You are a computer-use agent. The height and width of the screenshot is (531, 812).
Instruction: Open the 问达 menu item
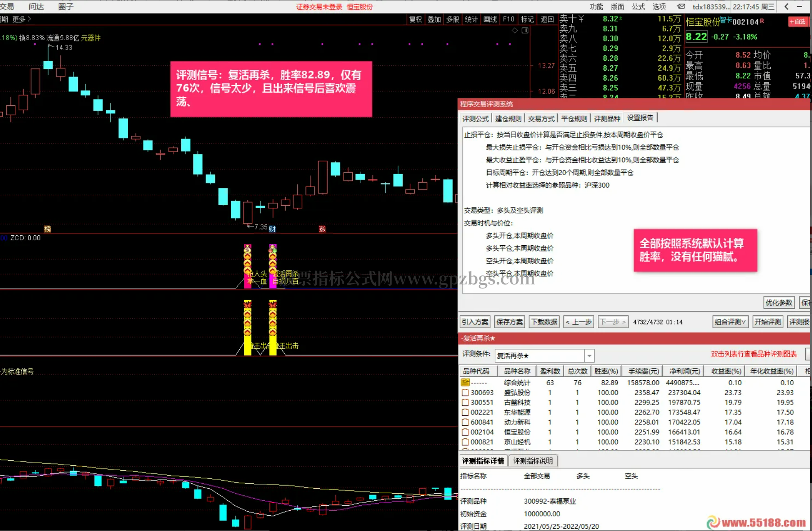[x=36, y=6]
